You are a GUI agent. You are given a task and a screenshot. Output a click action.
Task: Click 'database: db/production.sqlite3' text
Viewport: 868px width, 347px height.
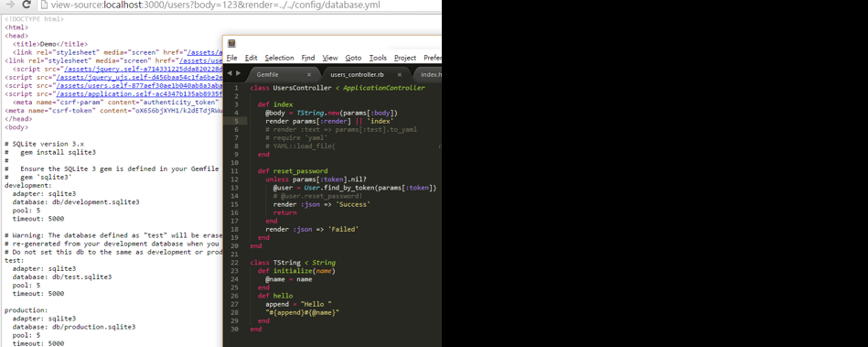point(73,327)
